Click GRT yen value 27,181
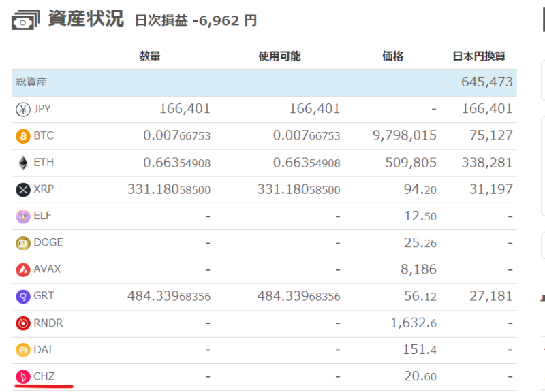This screenshot has height=392, width=545. pos(490,296)
